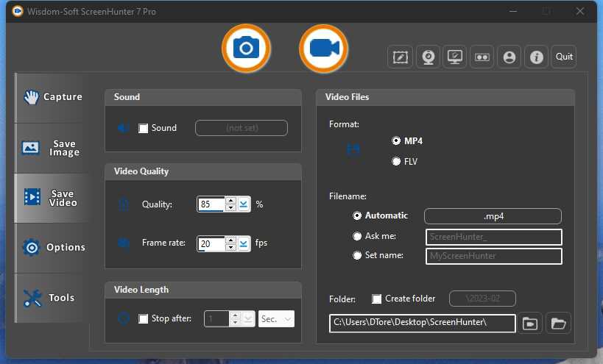
Task: Click the Stop after number field
Action: point(216,319)
